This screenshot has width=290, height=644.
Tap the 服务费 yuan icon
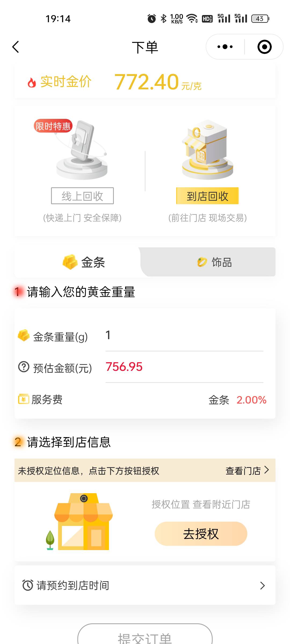24,399
